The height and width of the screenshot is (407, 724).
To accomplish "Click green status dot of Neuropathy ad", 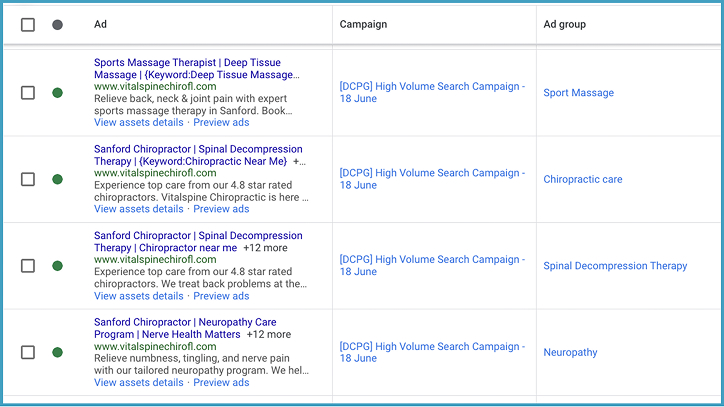I will click(57, 352).
